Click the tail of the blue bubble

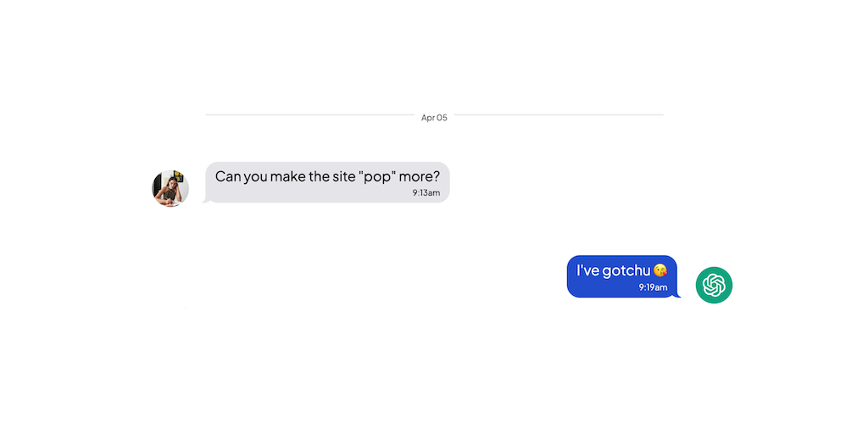coord(677,294)
